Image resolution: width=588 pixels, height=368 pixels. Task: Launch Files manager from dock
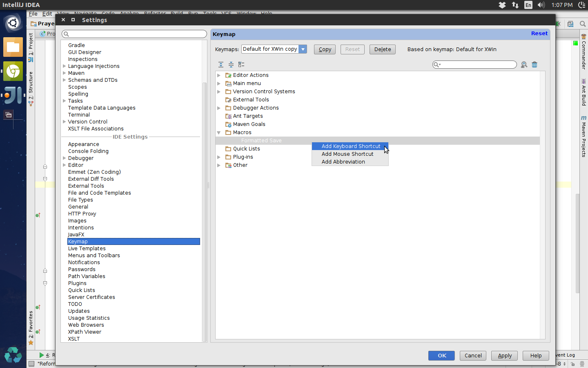pos(13,47)
